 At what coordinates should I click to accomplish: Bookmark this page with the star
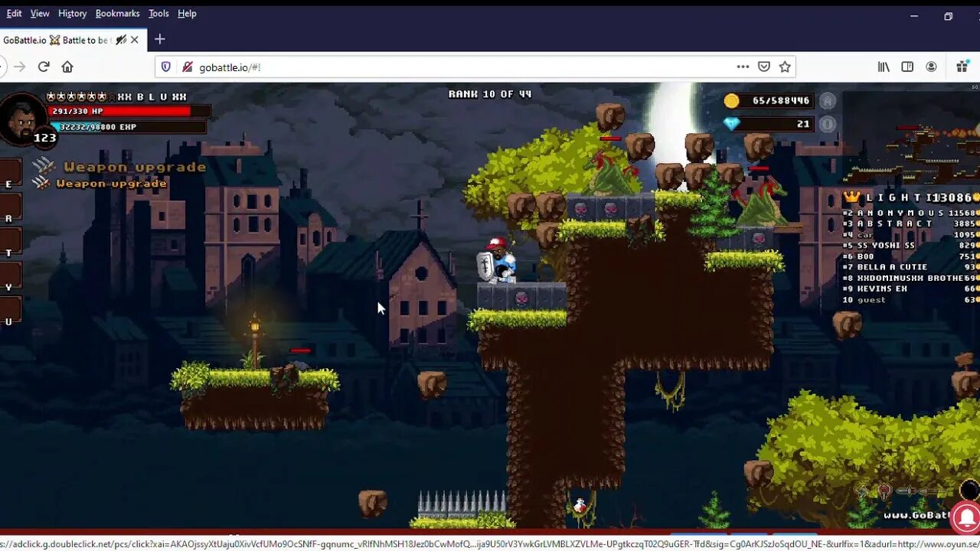click(x=785, y=67)
